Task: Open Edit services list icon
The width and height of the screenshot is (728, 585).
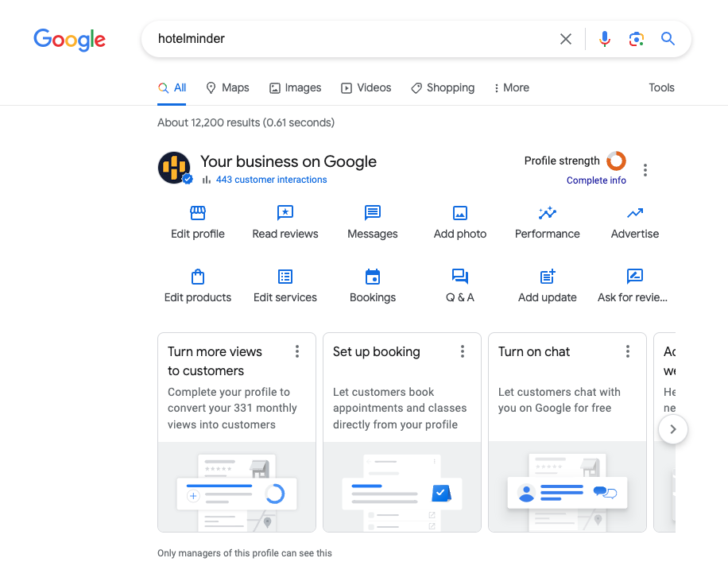Action: click(285, 277)
